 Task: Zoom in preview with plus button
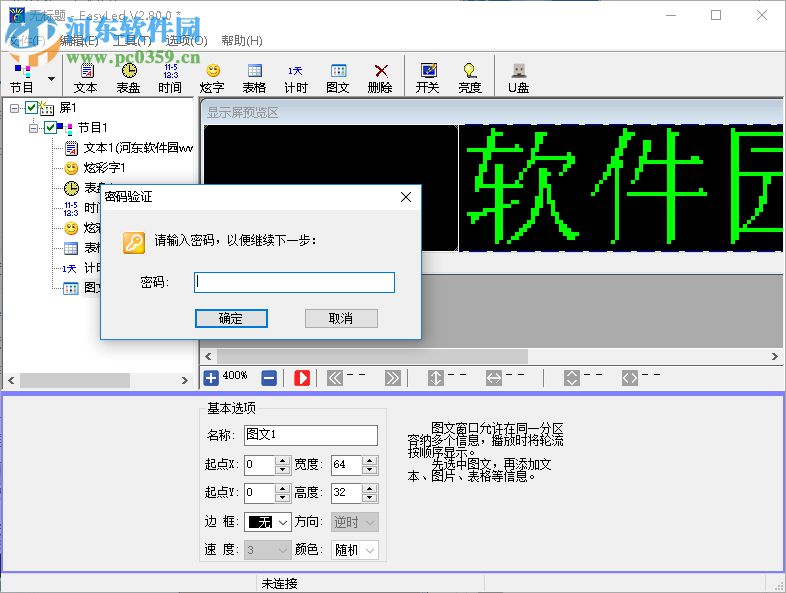click(211, 378)
